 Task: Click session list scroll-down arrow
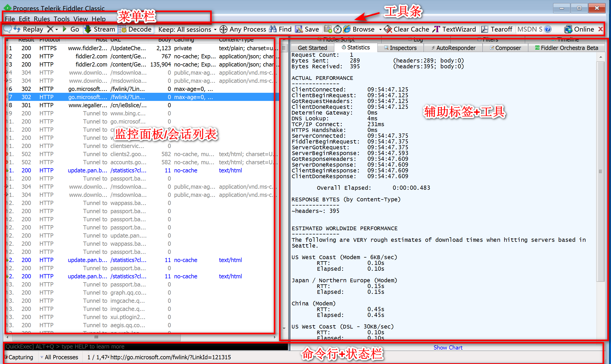click(x=284, y=328)
